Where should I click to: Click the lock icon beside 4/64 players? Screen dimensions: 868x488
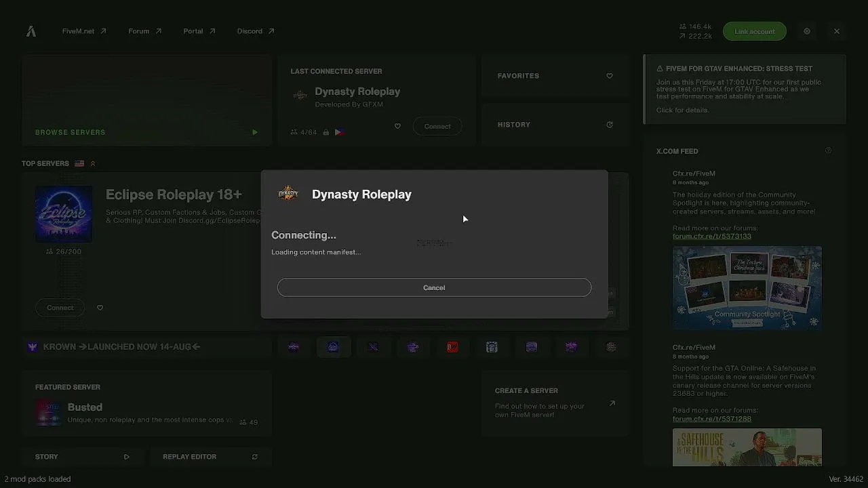pos(326,132)
